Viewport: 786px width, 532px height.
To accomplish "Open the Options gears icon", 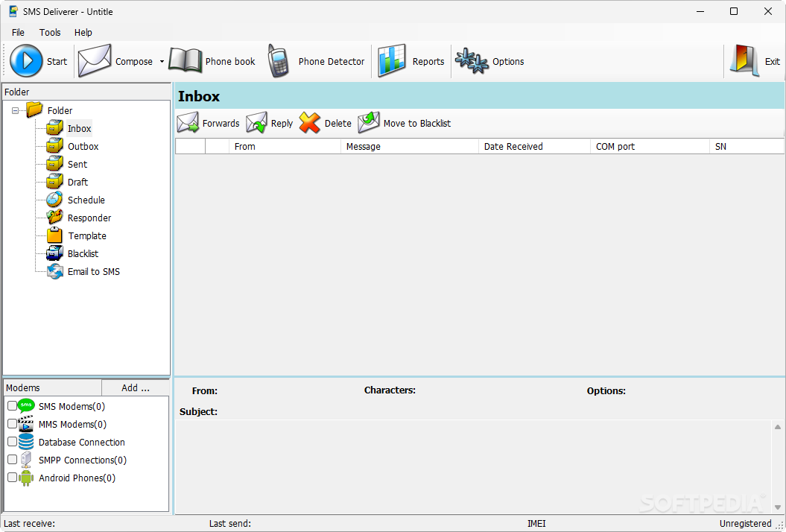I will 471,60.
